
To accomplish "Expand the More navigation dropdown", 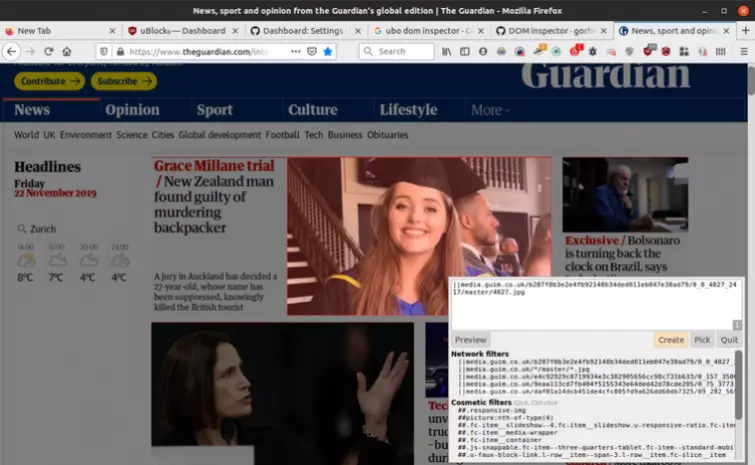I will 490,110.
